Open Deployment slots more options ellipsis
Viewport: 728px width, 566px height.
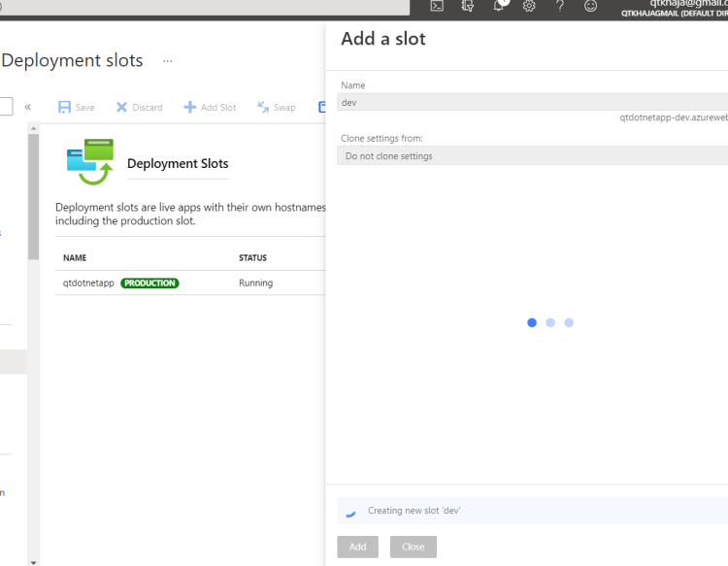point(168,61)
